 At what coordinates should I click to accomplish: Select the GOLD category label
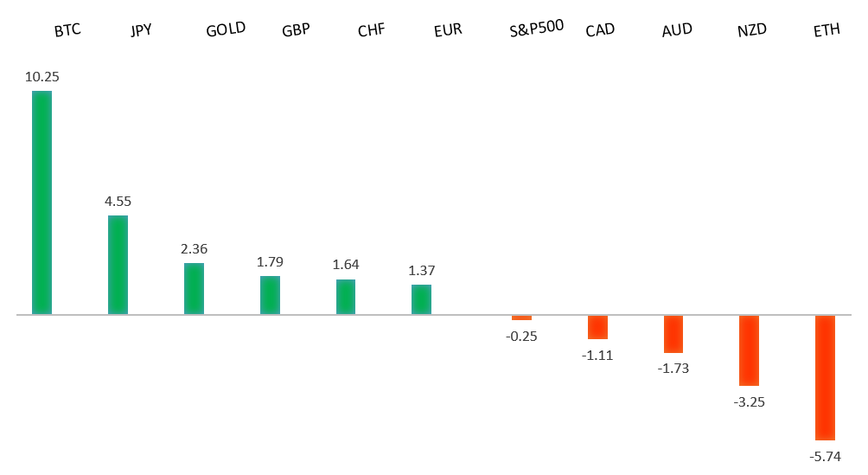[x=226, y=29]
